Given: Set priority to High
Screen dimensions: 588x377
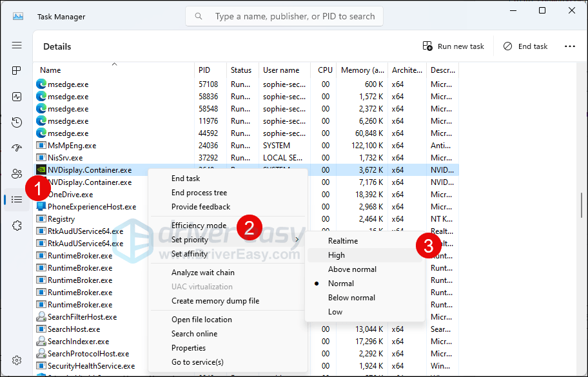Looking at the screenshot, I should click(x=336, y=255).
